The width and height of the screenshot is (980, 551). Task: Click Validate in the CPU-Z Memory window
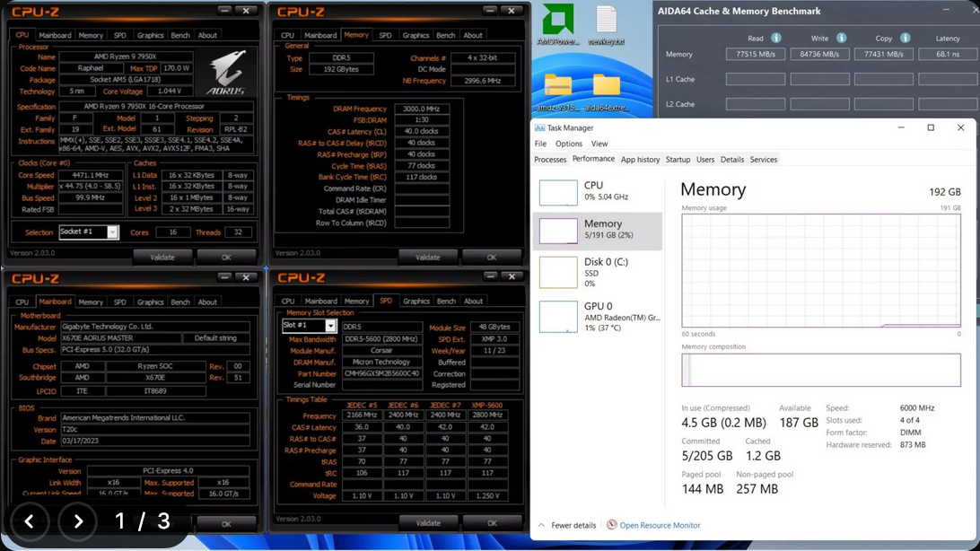coord(427,257)
